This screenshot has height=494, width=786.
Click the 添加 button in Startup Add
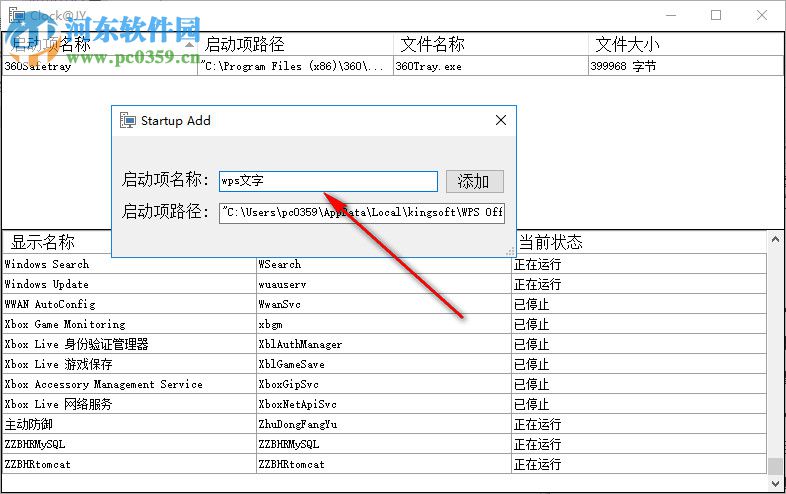point(474,182)
